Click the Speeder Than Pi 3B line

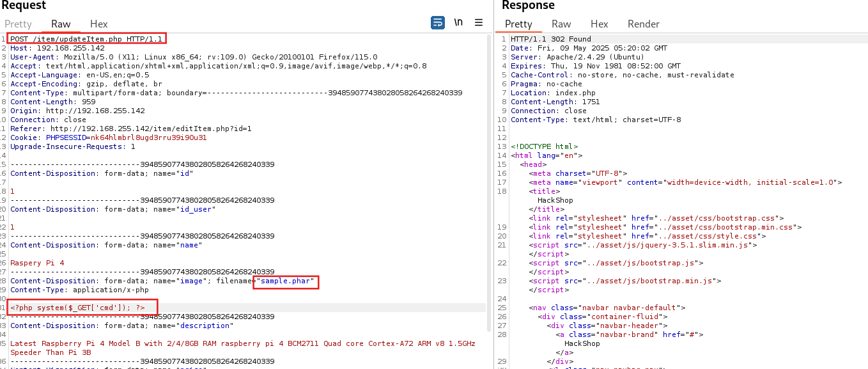(x=50, y=352)
